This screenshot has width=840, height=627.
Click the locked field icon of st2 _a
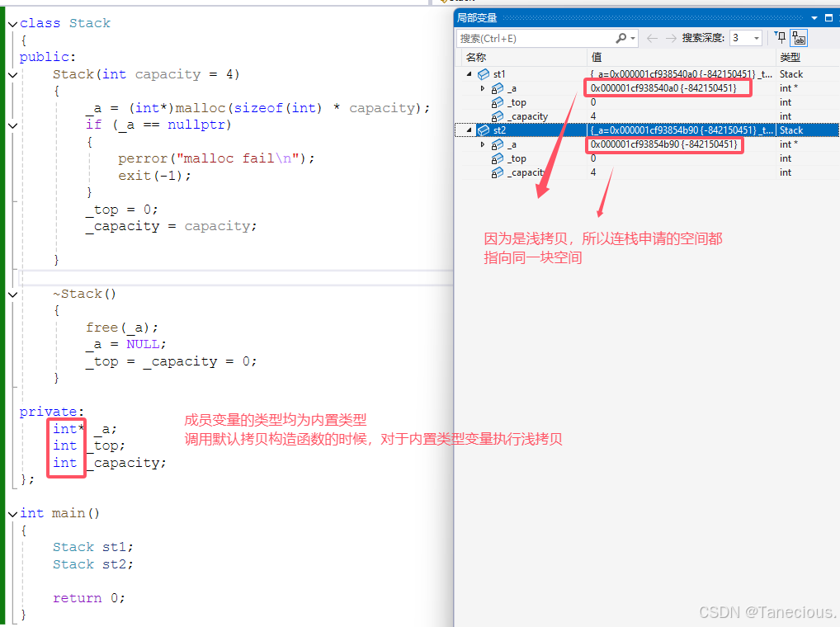pos(497,144)
